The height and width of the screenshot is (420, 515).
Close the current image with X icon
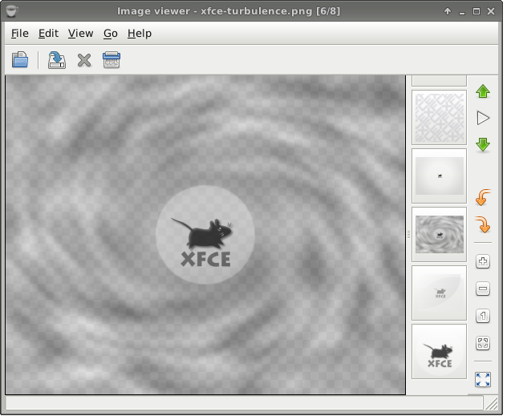coord(84,60)
